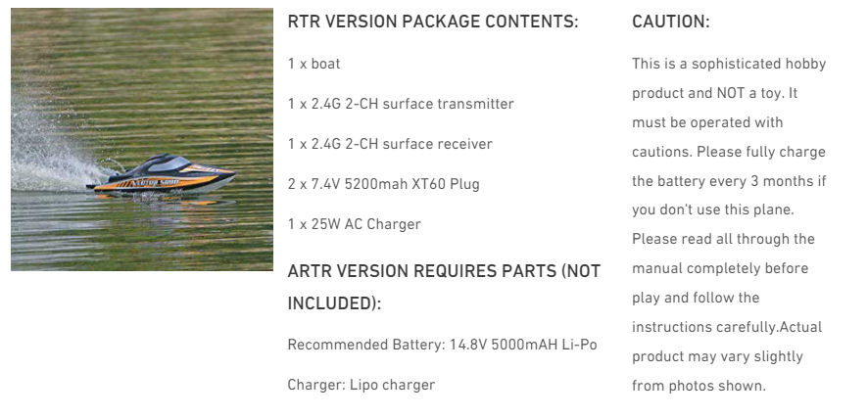Viewport: 868px width, 418px height.
Task: Click the '(NOT INCLUDED):' heading line
Action: click(334, 303)
